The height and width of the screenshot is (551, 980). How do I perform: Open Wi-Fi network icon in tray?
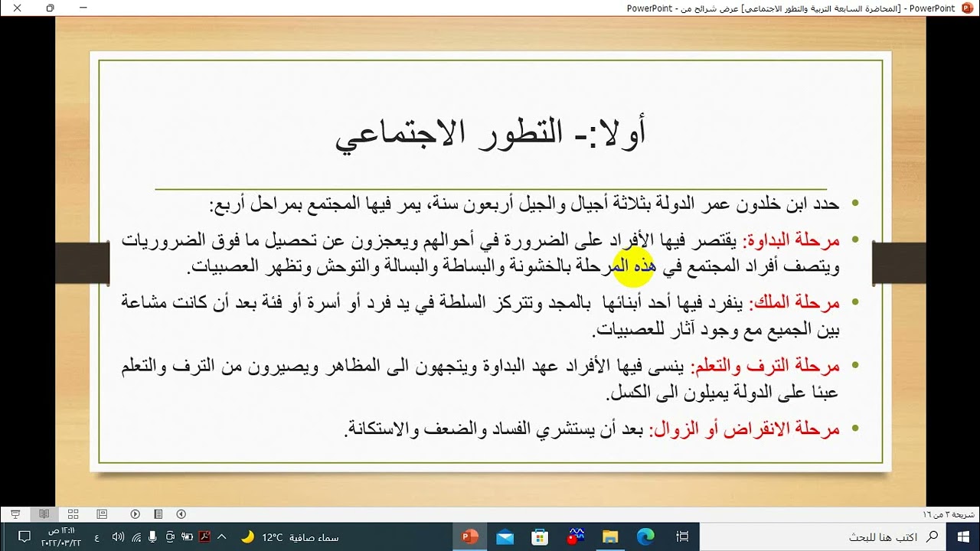tap(136, 537)
